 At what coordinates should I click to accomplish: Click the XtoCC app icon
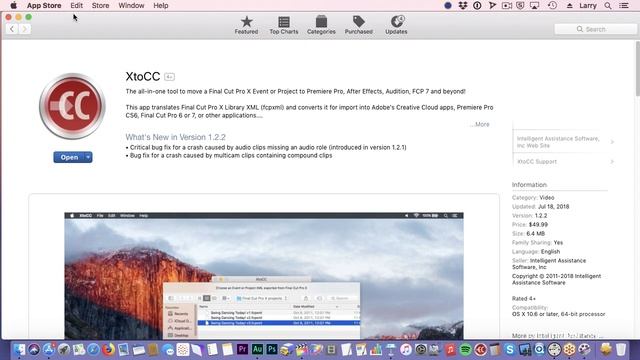tap(72, 106)
